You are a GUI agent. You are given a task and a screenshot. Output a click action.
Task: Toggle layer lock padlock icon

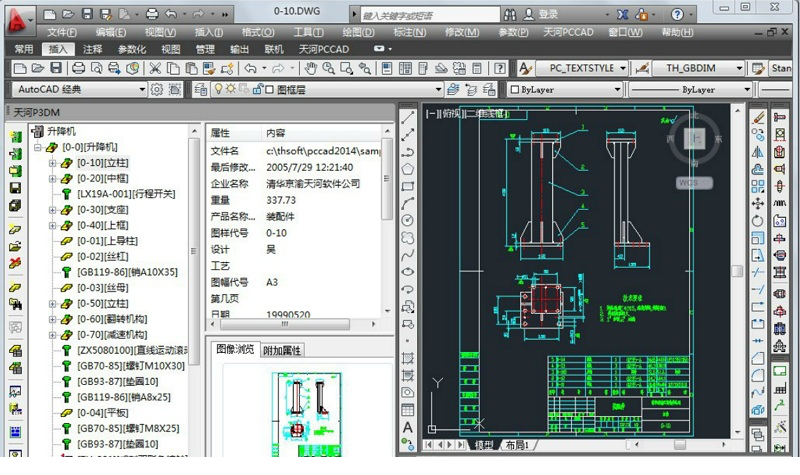click(x=258, y=89)
